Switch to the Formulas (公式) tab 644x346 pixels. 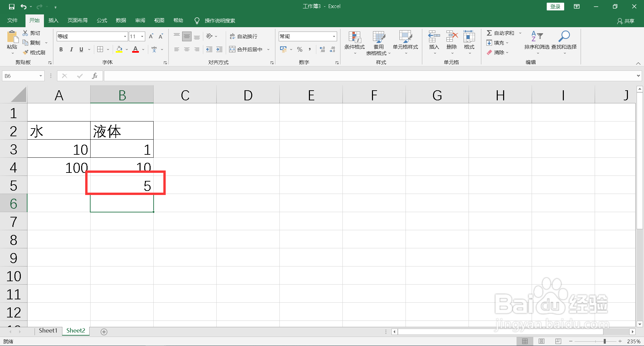point(102,20)
